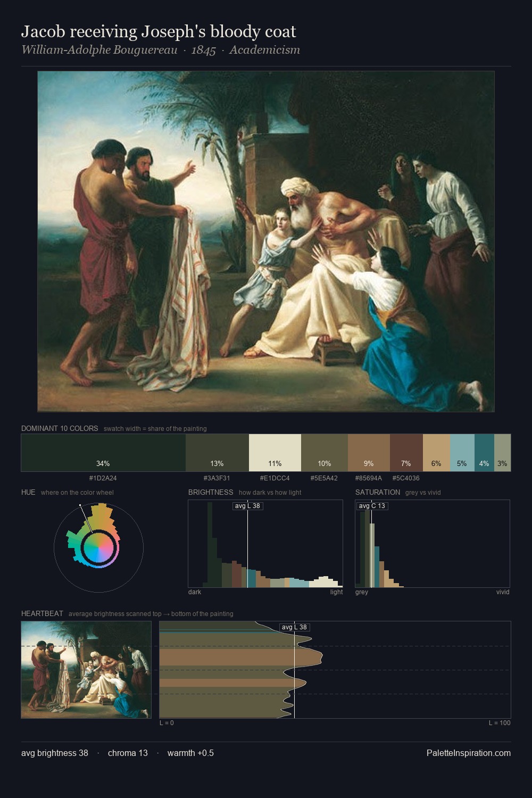The height and width of the screenshot is (798, 532).
Task: Click the painting title text
Action: click(159, 32)
